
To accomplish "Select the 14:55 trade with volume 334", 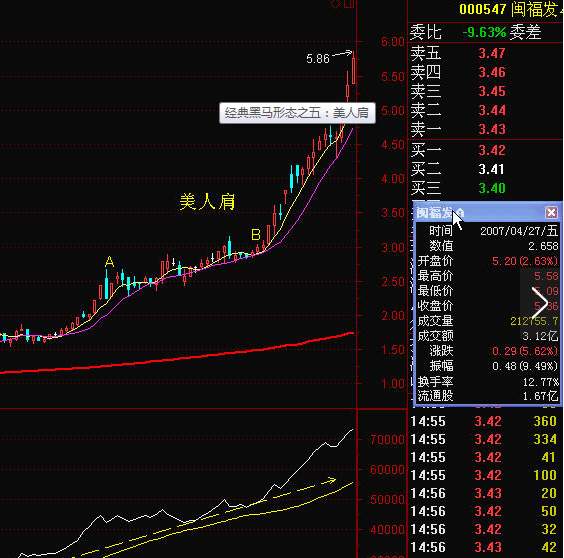I will coord(484,439).
